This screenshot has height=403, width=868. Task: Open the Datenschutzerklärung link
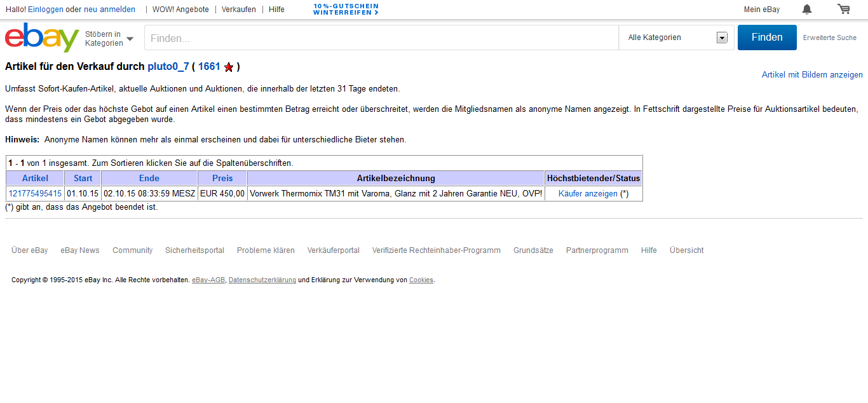pyautogui.click(x=262, y=280)
